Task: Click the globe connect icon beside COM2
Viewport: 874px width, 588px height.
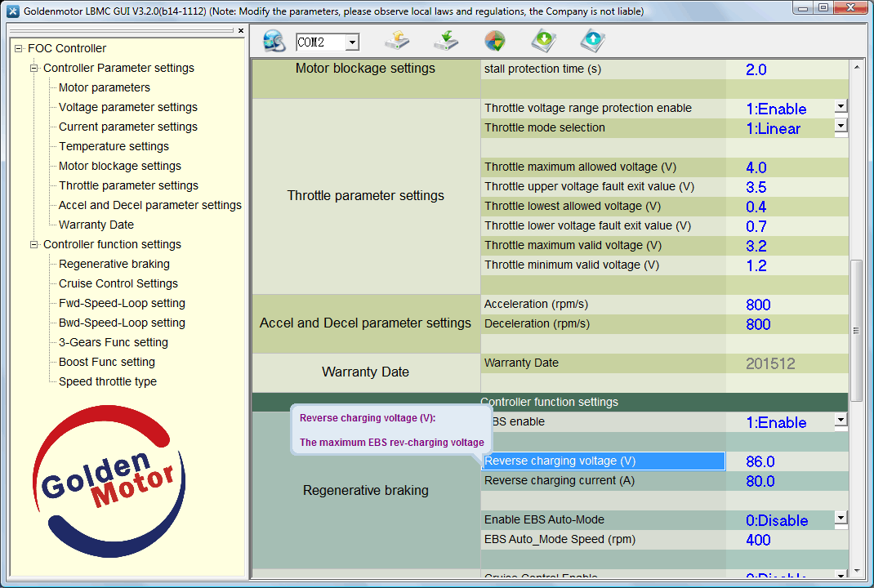Action: coord(274,41)
